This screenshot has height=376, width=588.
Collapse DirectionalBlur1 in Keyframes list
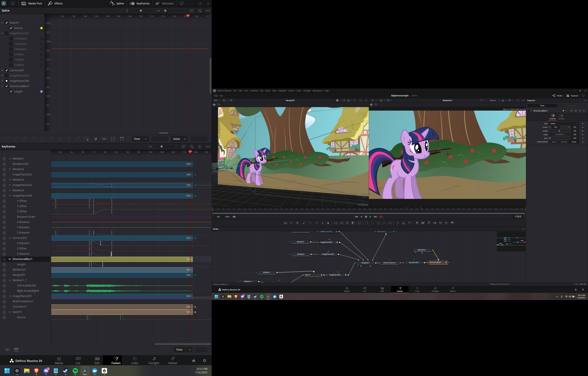(x=10, y=259)
